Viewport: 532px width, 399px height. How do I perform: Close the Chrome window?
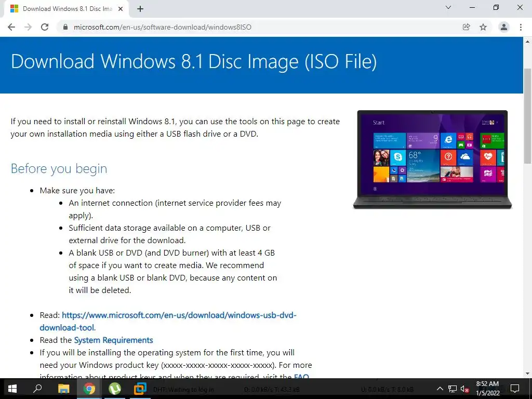(x=520, y=7)
